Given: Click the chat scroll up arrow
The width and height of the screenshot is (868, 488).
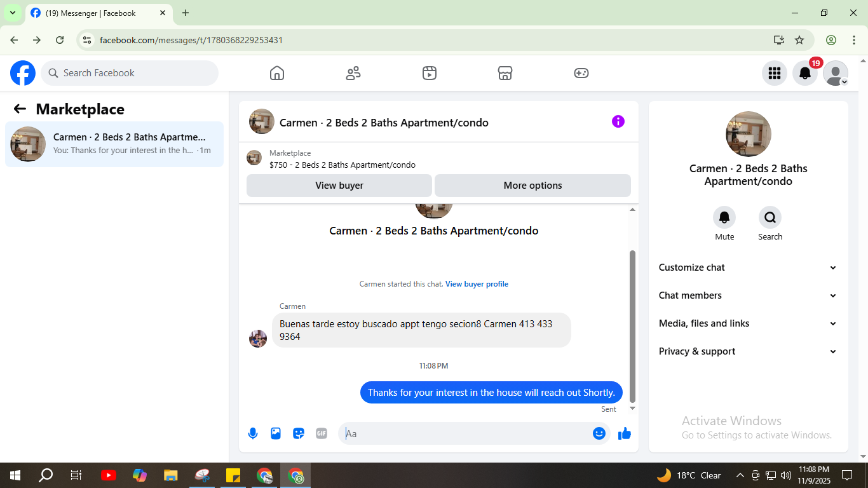Looking at the screenshot, I should pyautogui.click(x=632, y=210).
